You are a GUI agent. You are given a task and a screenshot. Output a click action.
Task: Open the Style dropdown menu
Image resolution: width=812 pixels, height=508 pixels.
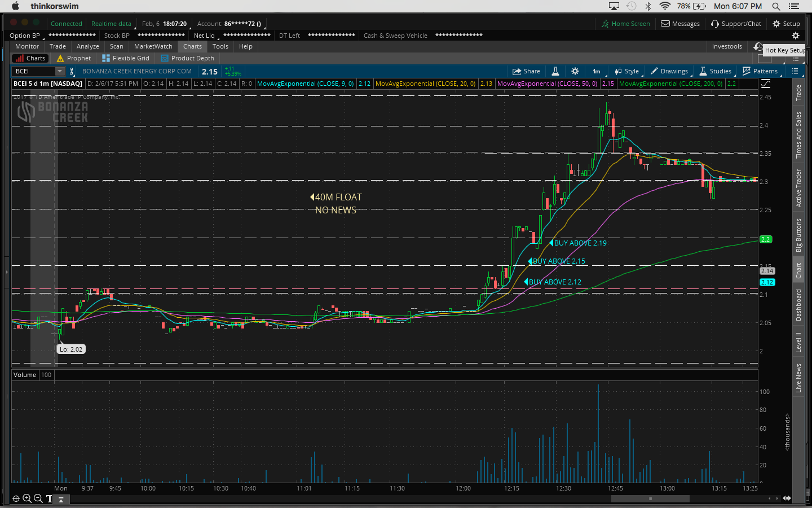click(x=626, y=71)
